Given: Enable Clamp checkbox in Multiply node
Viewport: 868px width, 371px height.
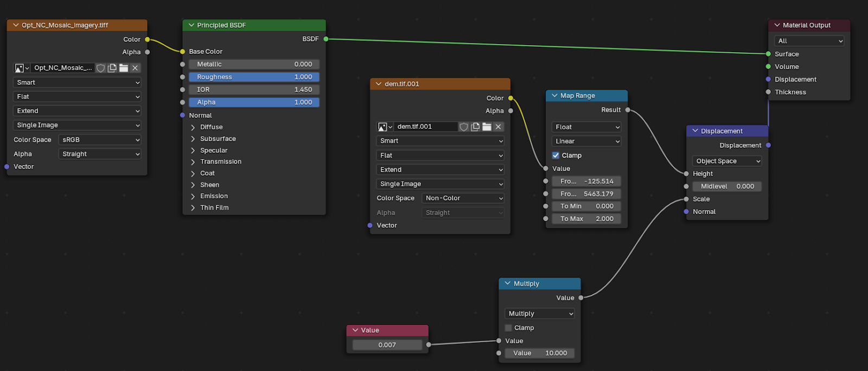Looking at the screenshot, I should 508,328.
